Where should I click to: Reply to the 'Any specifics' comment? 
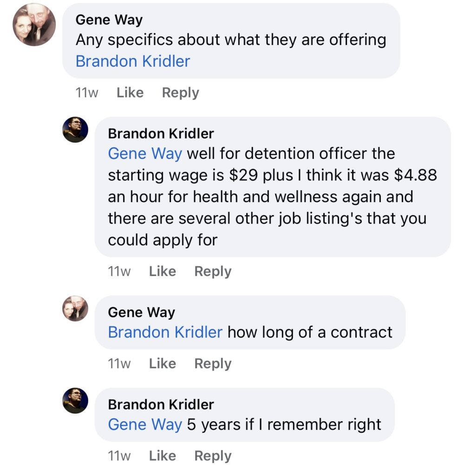[180, 93]
